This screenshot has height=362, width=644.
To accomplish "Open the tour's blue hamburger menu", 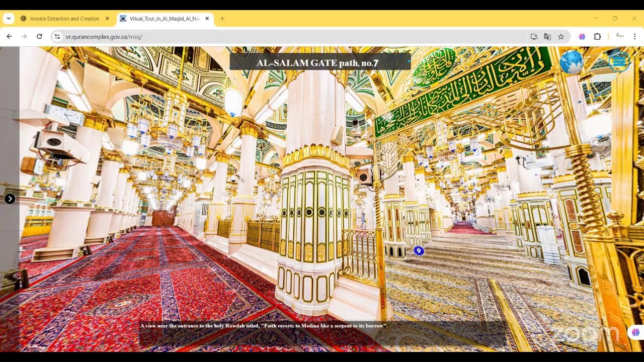I will coord(618,61).
